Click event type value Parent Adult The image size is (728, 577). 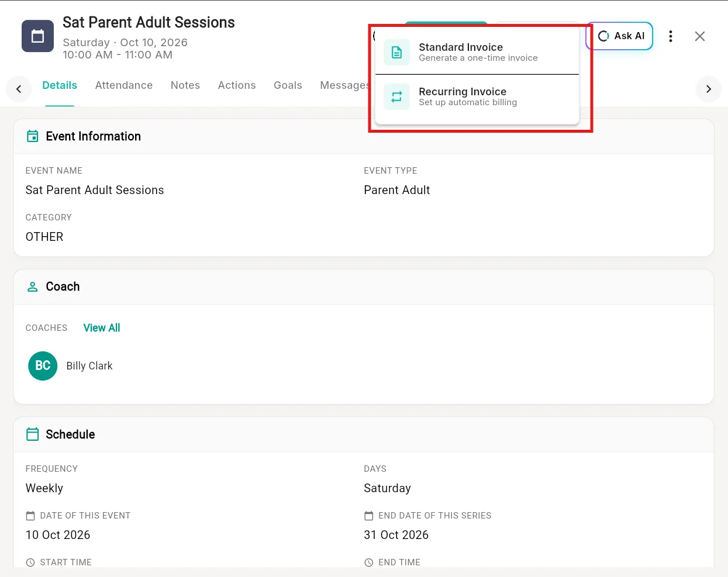click(x=397, y=190)
